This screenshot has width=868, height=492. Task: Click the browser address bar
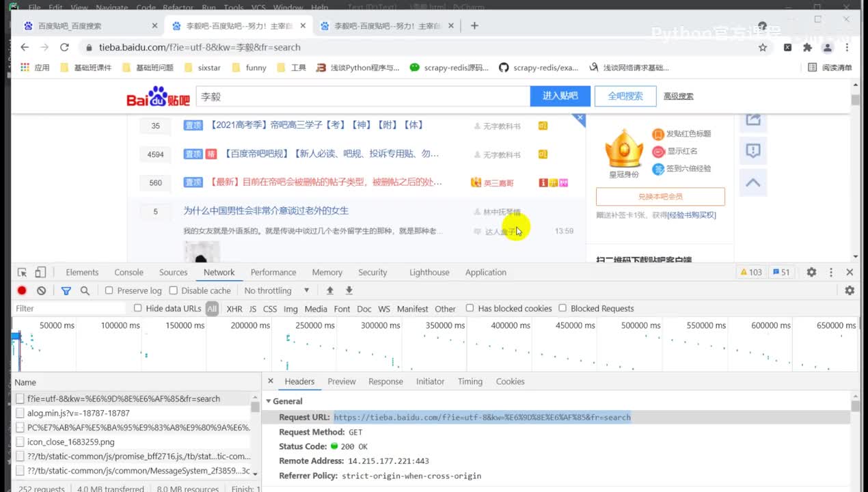416,47
